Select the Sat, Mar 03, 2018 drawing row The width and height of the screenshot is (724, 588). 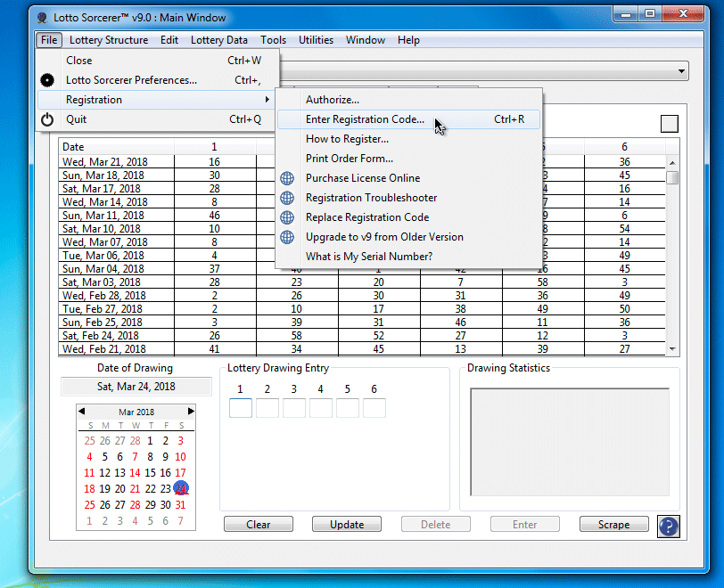coord(363,282)
